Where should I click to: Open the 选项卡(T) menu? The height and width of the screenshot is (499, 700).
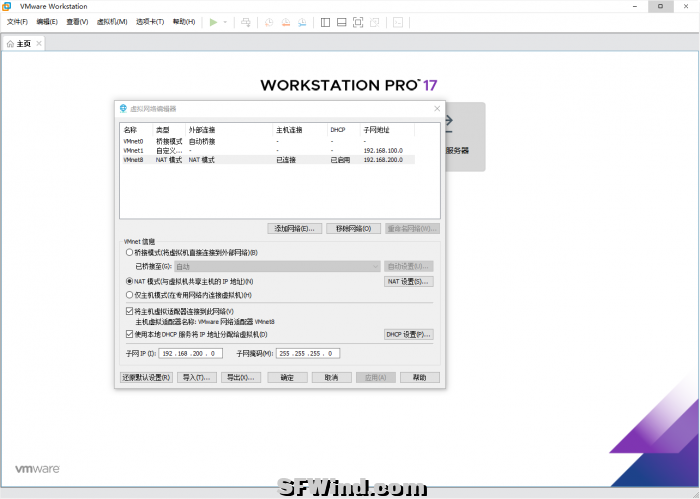[x=150, y=21]
